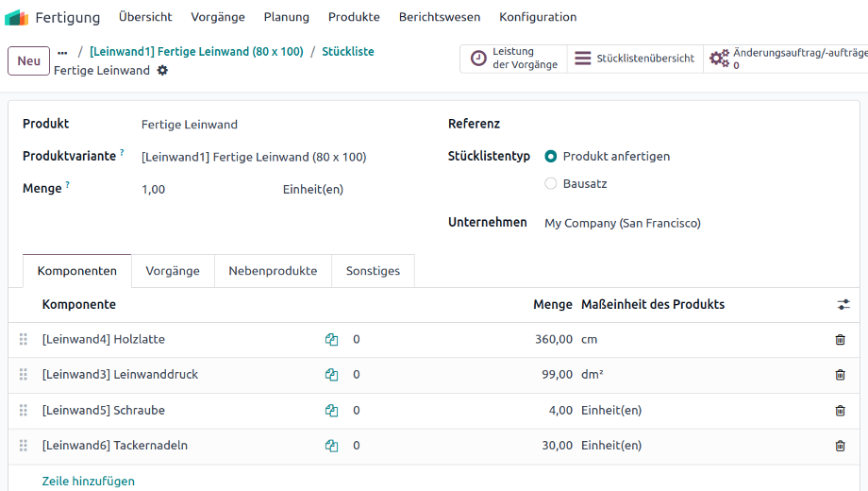
Task: Click the Neu button
Action: tap(29, 61)
